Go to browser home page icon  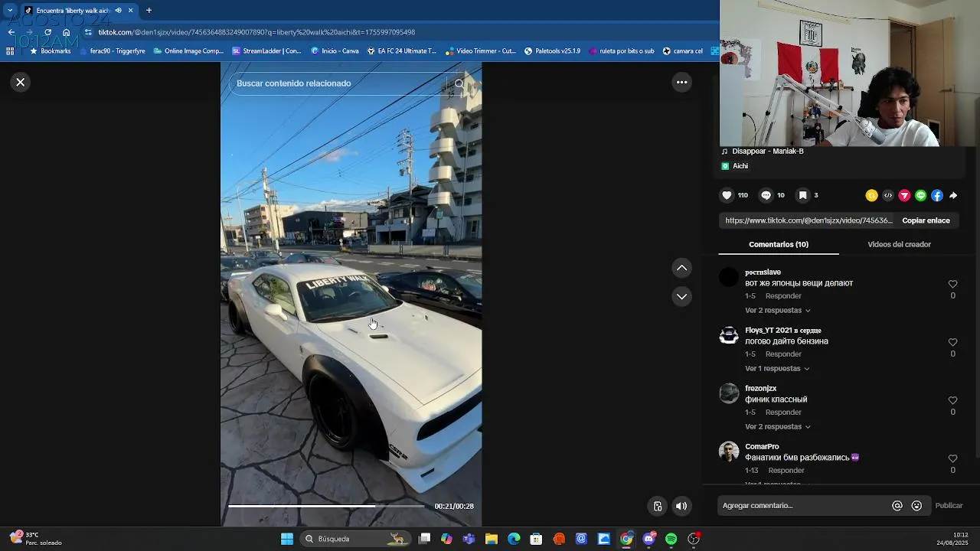67,32
